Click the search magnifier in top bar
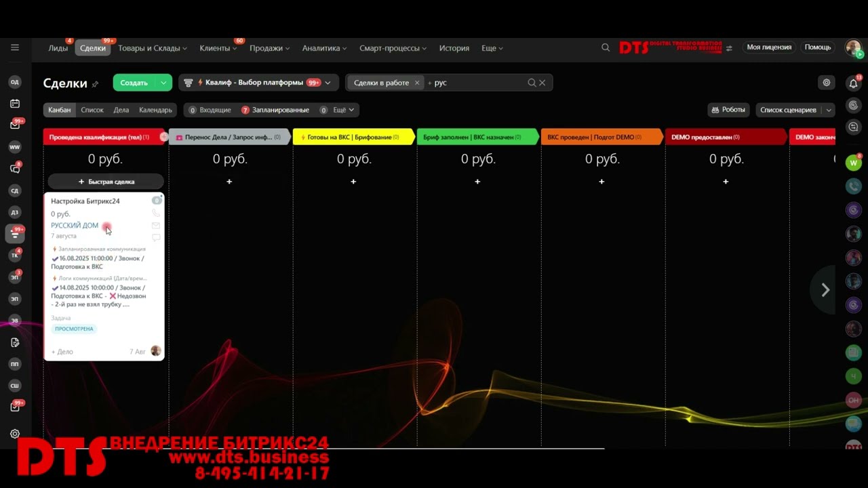The width and height of the screenshot is (868, 488). click(x=606, y=47)
